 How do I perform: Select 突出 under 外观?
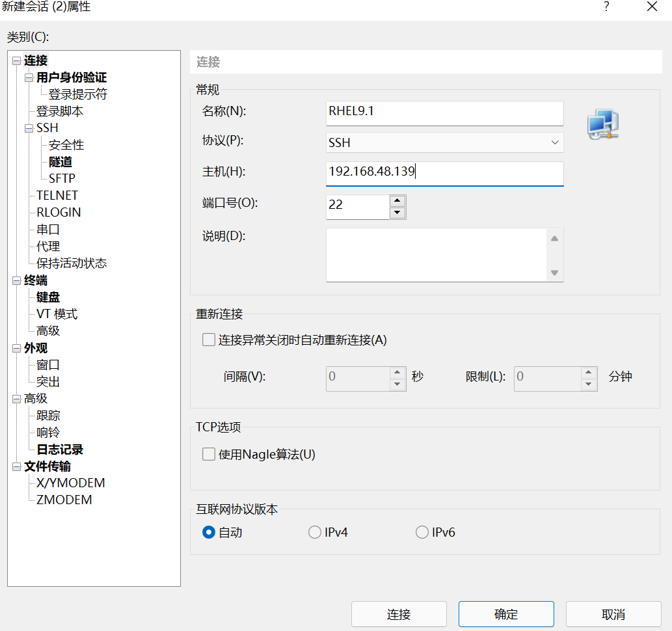(x=47, y=382)
